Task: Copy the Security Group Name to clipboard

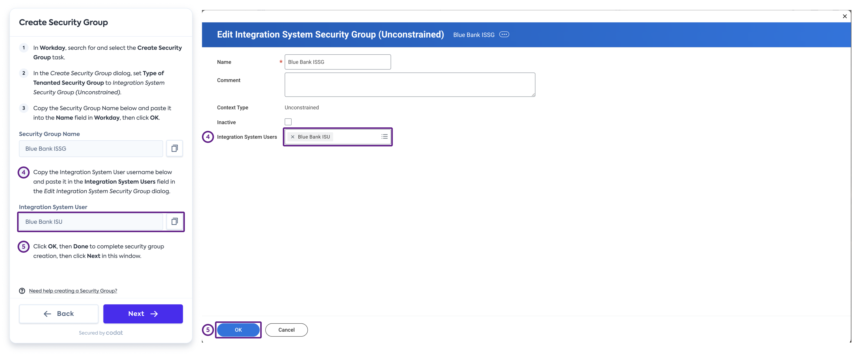Action: click(x=175, y=148)
